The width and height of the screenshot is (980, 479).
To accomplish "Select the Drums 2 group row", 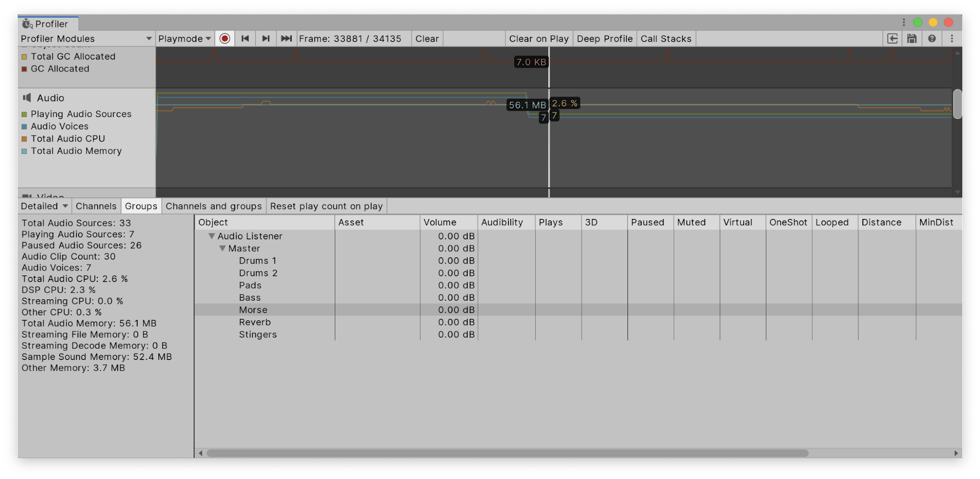I will click(578, 273).
